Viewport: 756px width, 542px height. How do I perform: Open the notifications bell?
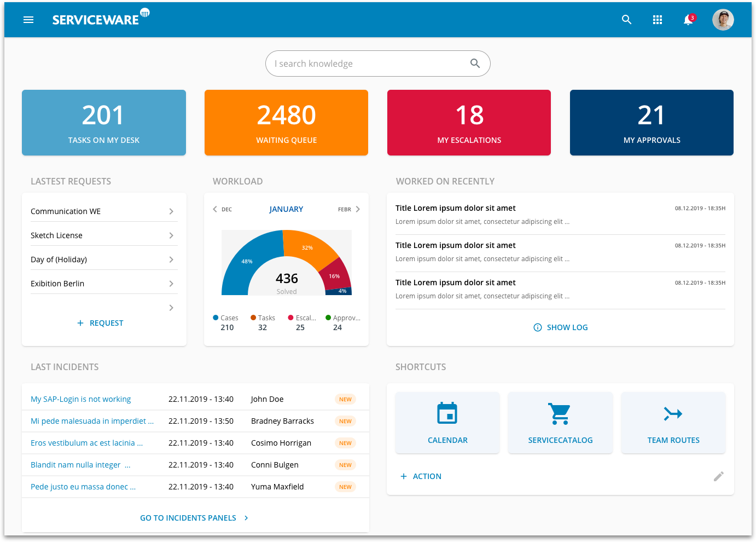[x=688, y=20]
